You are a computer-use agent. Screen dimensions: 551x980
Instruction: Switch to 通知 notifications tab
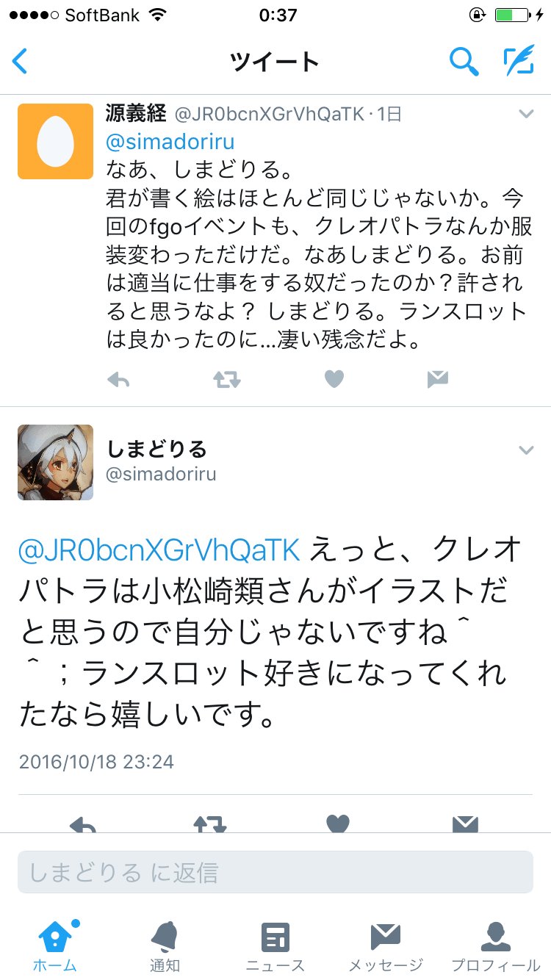tap(165, 945)
